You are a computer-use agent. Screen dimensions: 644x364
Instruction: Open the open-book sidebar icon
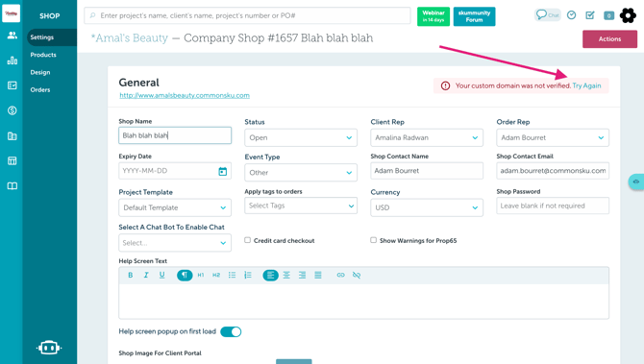tap(12, 186)
